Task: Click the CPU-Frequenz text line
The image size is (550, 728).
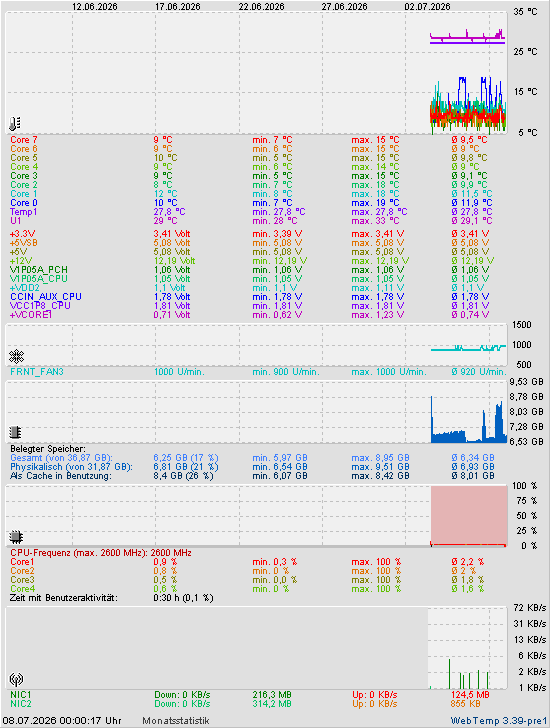Action: [101, 553]
